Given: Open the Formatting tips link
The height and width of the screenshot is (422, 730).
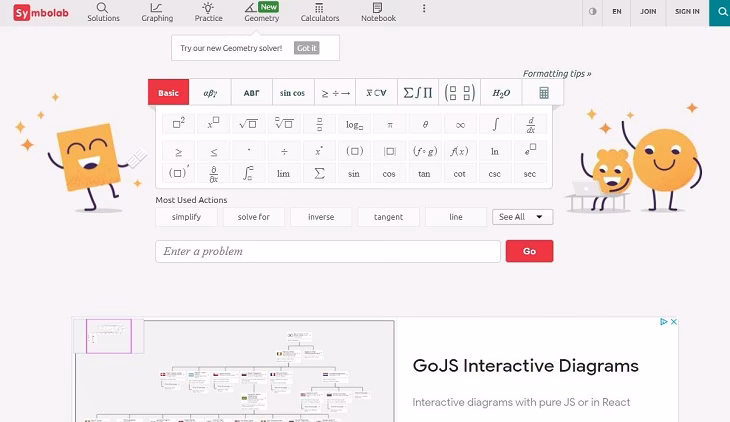Looking at the screenshot, I should [556, 73].
